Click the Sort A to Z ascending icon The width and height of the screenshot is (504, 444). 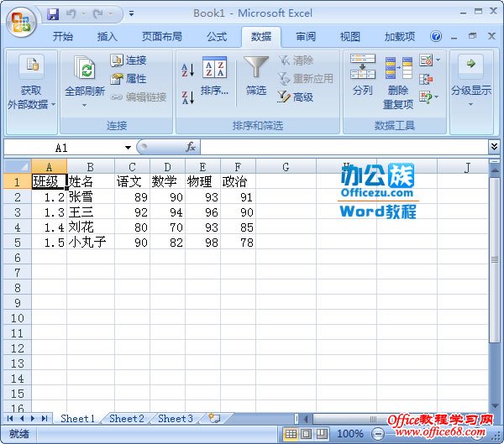click(x=187, y=69)
